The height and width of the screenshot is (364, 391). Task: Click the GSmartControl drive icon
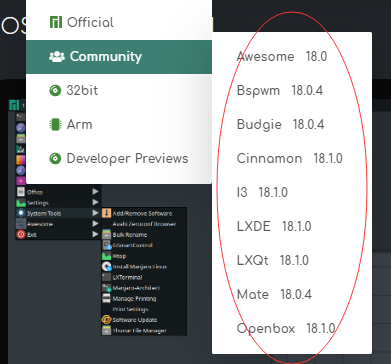pyautogui.click(x=106, y=245)
